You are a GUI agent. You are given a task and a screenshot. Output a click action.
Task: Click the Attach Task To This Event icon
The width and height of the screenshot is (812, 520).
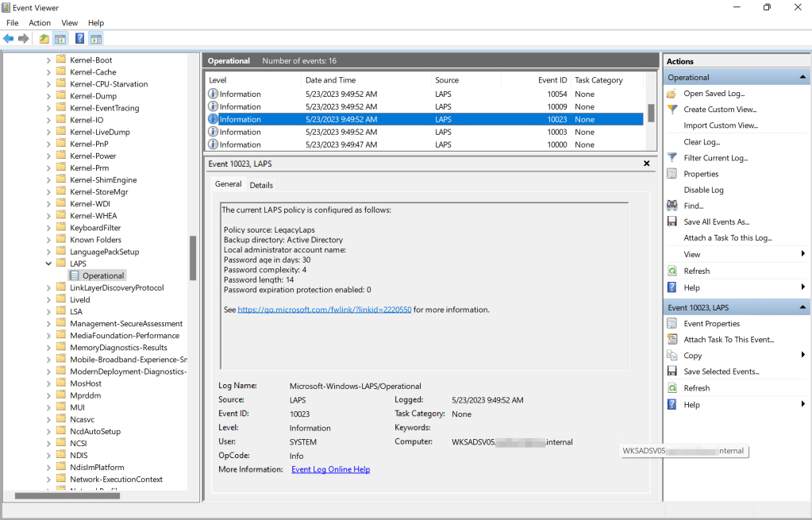tap(672, 340)
